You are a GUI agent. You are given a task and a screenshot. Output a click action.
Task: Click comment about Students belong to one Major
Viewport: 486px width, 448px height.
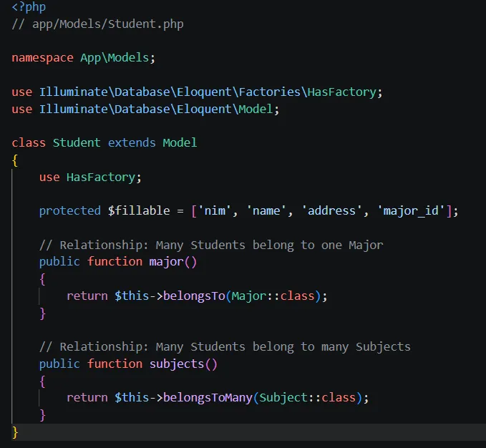click(x=211, y=245)
